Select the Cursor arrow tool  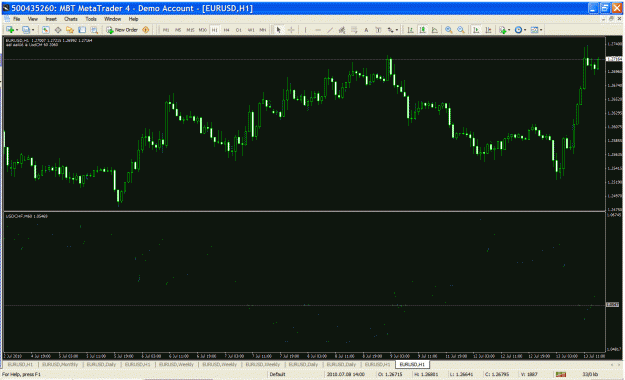(279, 30)
